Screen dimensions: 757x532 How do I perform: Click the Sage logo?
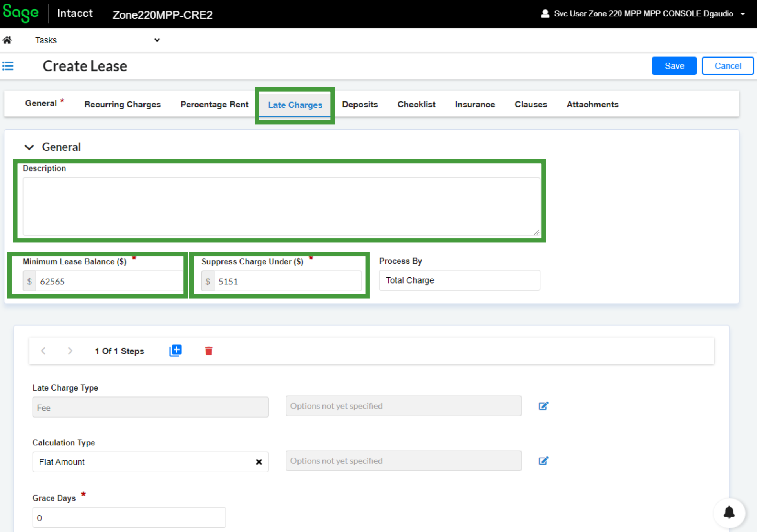tap(20, 13)
